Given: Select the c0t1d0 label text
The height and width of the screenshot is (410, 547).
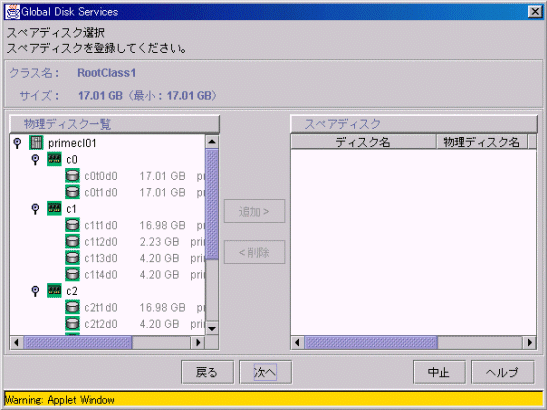Looking at the screenshot, I should [101, 193].
